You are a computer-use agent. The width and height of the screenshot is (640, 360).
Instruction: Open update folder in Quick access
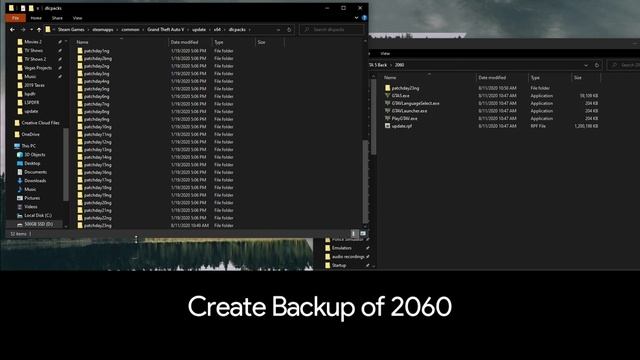coord(31,111)
